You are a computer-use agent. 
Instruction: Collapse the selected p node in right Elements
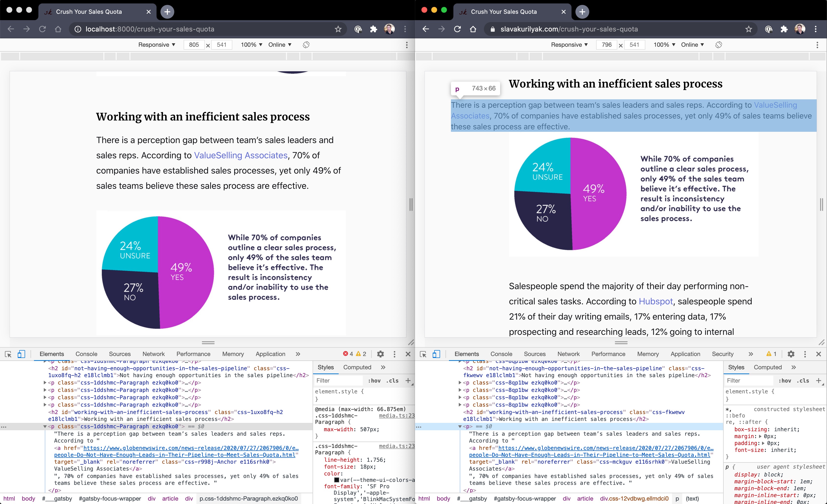click(x=460, y=427)
